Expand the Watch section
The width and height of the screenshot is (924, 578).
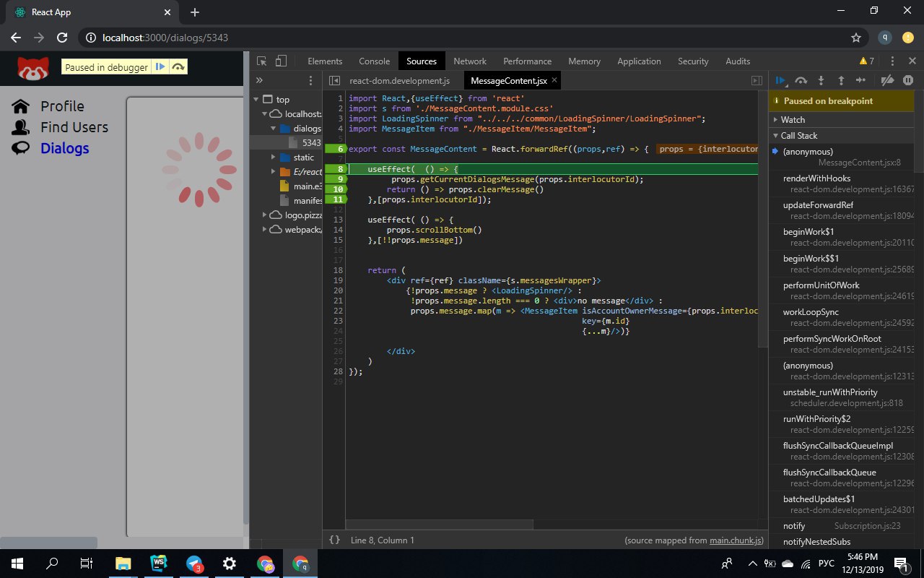pyautogui.click(x=793, y=120)
